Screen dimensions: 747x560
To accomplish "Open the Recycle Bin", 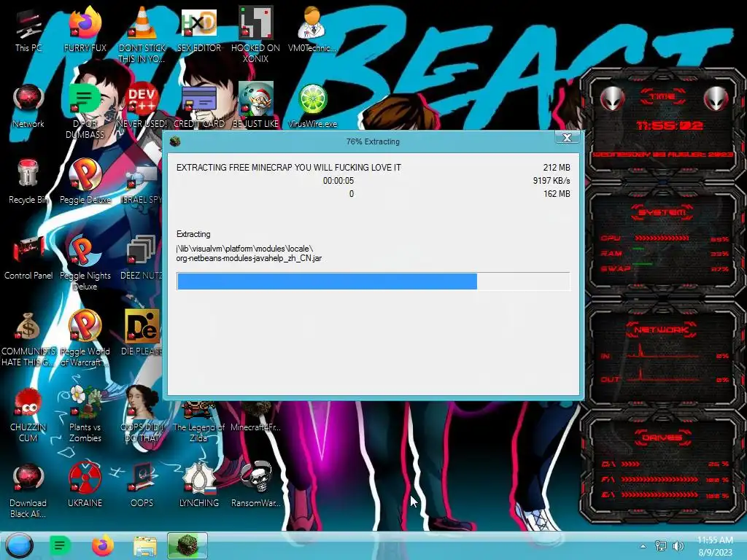I will tap(28, 182).
